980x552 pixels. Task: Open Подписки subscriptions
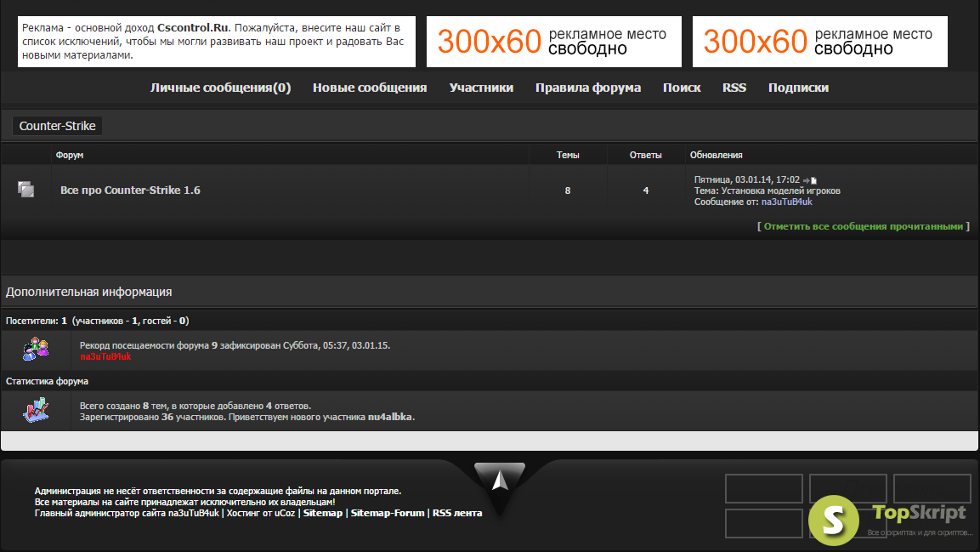[x=799, y=88]
